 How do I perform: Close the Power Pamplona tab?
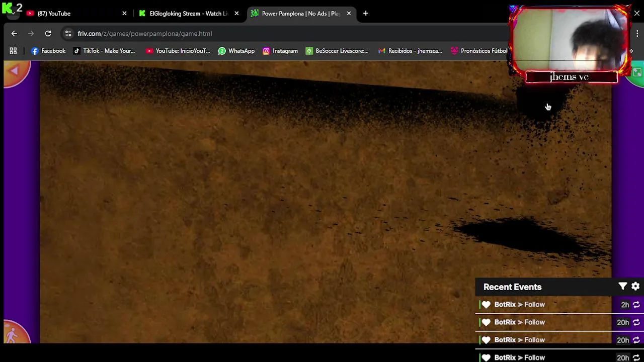[349, 14]
